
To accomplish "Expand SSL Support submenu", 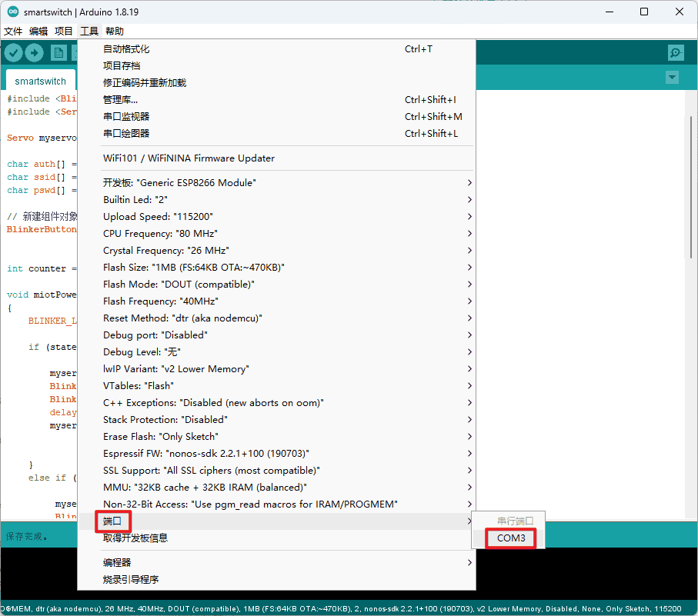I will click(276, 470).
